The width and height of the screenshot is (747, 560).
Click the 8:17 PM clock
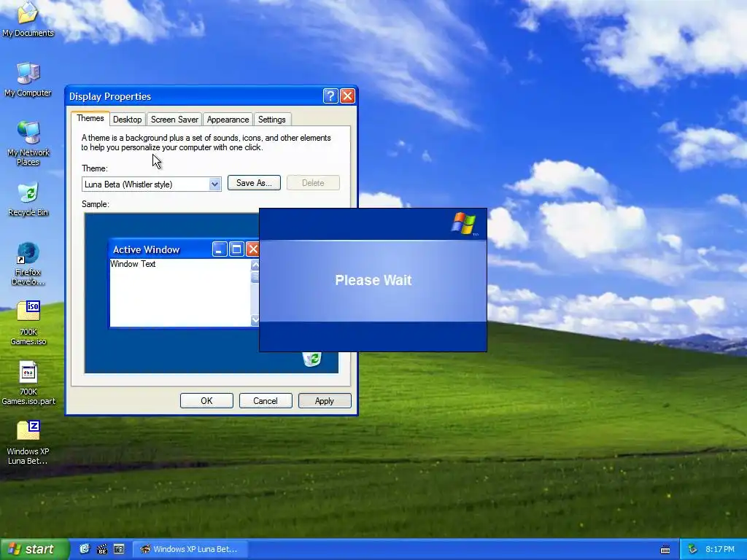[720, 549]
